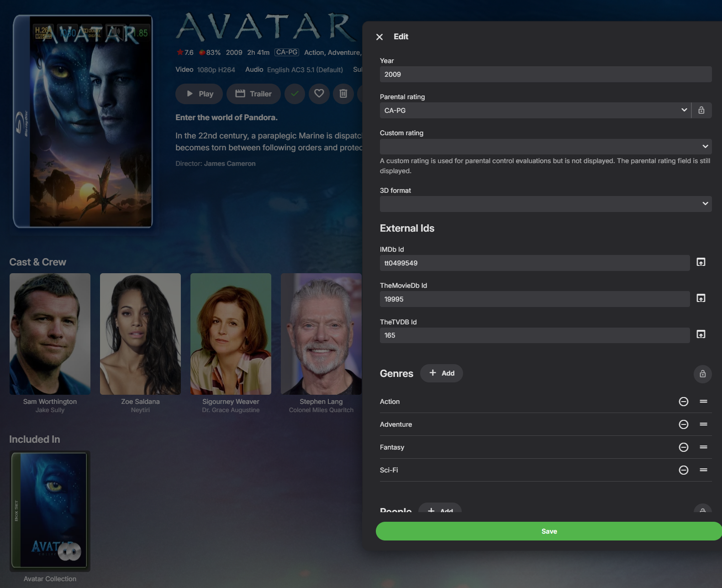Click the Sigourney Weaver name link
The height and width of the screenshot is (588, 722).
[231, 402]
